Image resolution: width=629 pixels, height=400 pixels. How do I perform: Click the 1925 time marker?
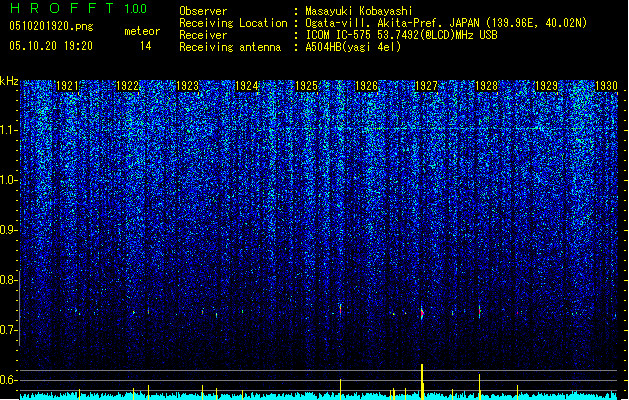click(x=306, y=86)
